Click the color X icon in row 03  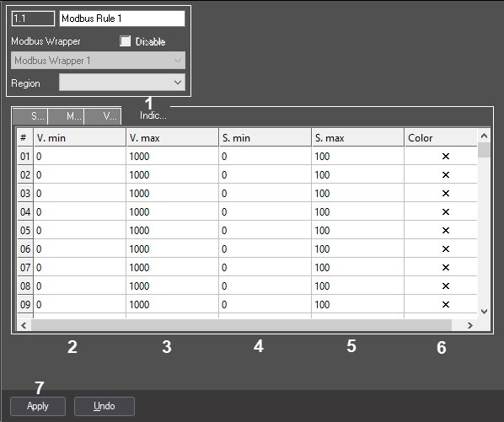(x=446, y=194)
